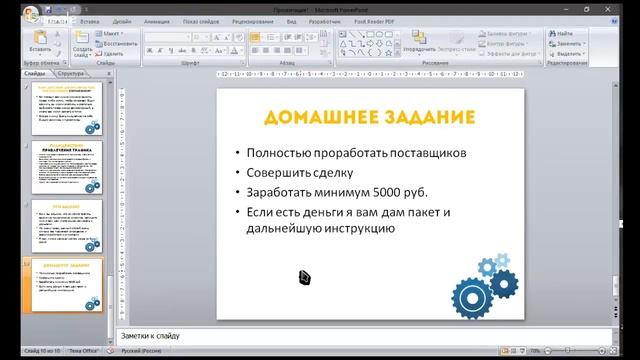Open the Вид (View) ribbon tab

[291, 22]
